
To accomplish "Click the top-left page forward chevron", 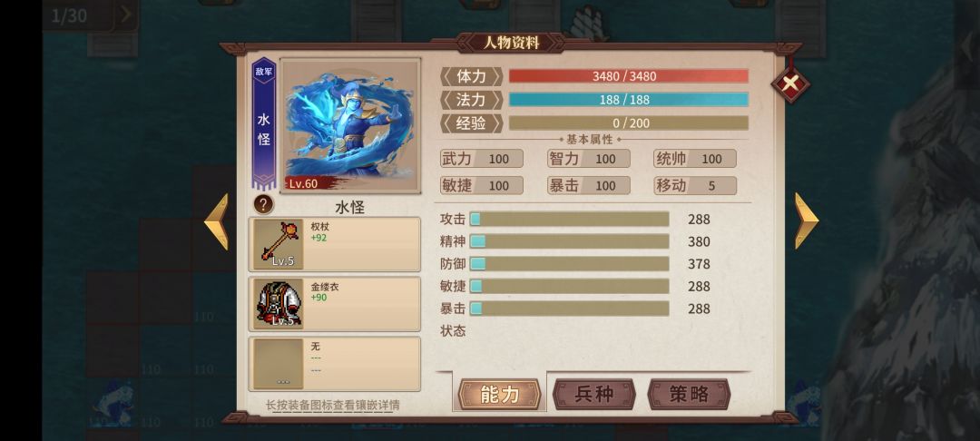I will coord(125,15).
